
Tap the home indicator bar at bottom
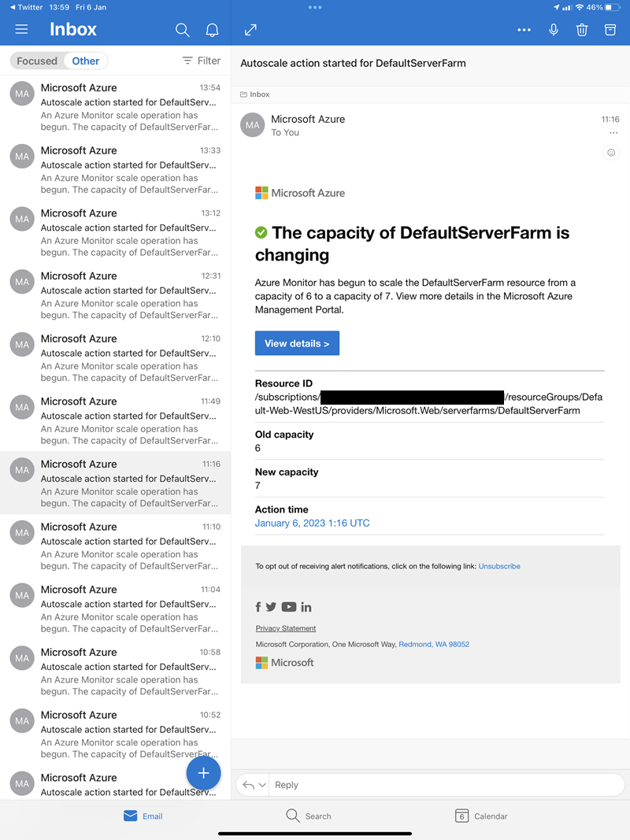[x=315, y=834]
